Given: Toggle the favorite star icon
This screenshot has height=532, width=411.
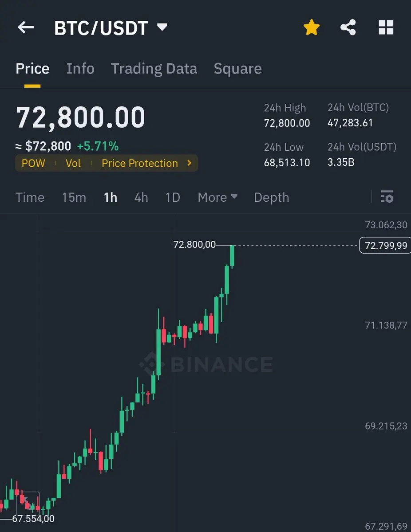Looking at the screenshot, I should 312,28.
